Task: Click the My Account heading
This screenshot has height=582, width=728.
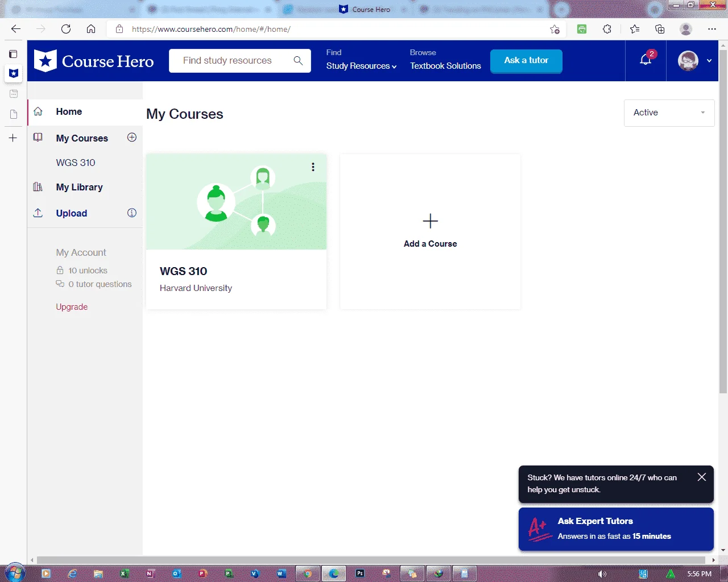Action: 81,252
